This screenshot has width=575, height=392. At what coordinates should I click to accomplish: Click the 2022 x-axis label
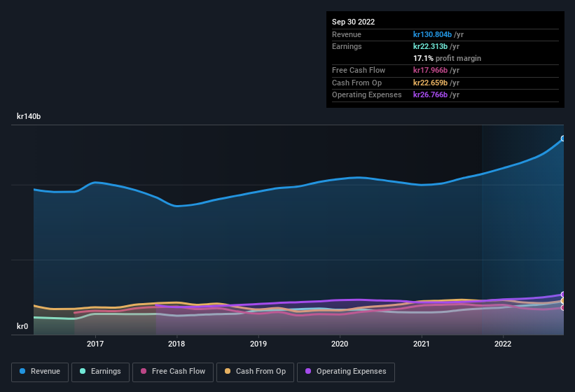503,344
